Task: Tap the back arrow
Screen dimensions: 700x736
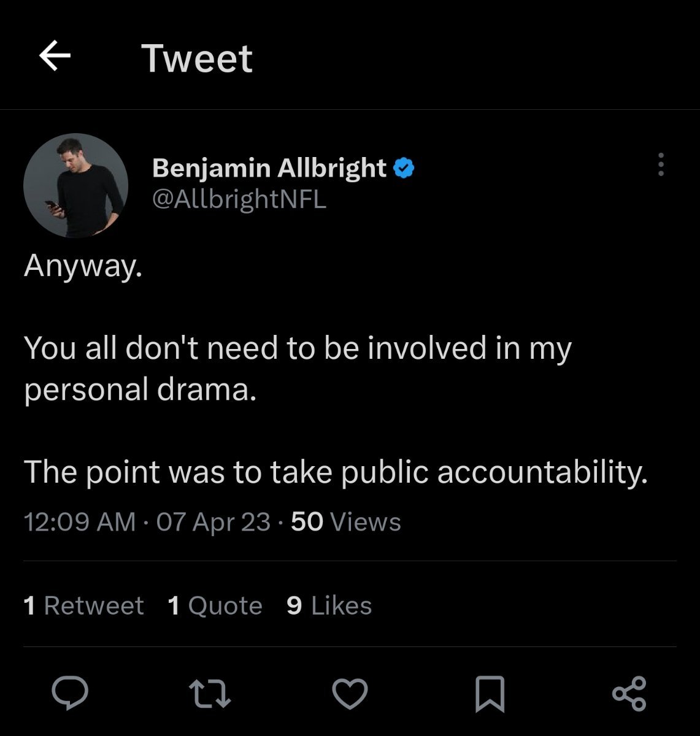Action: click(55, 56)
